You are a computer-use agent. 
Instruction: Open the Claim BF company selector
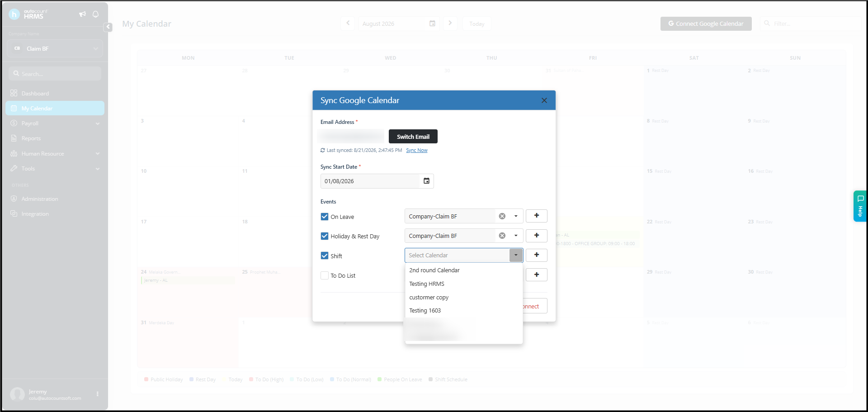(x=55, y=48)
